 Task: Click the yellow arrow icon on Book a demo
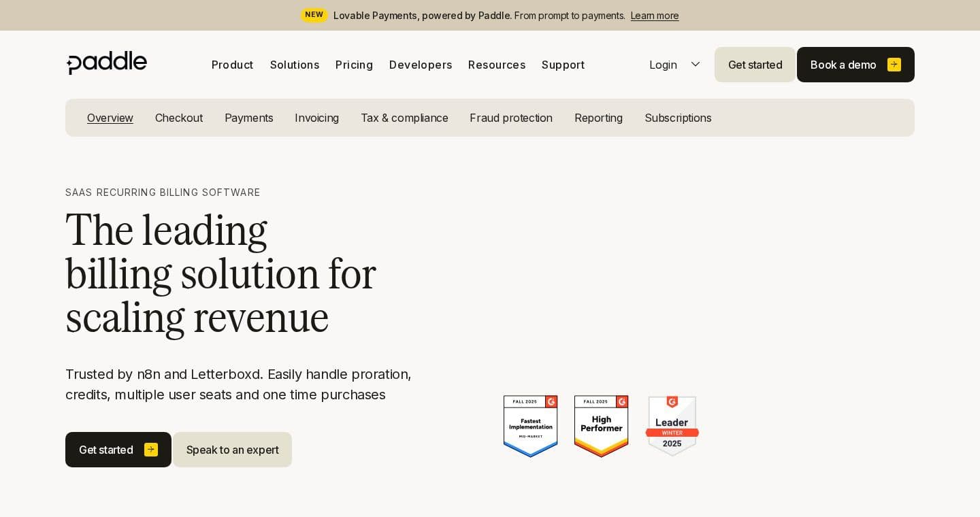coord(894,65)
